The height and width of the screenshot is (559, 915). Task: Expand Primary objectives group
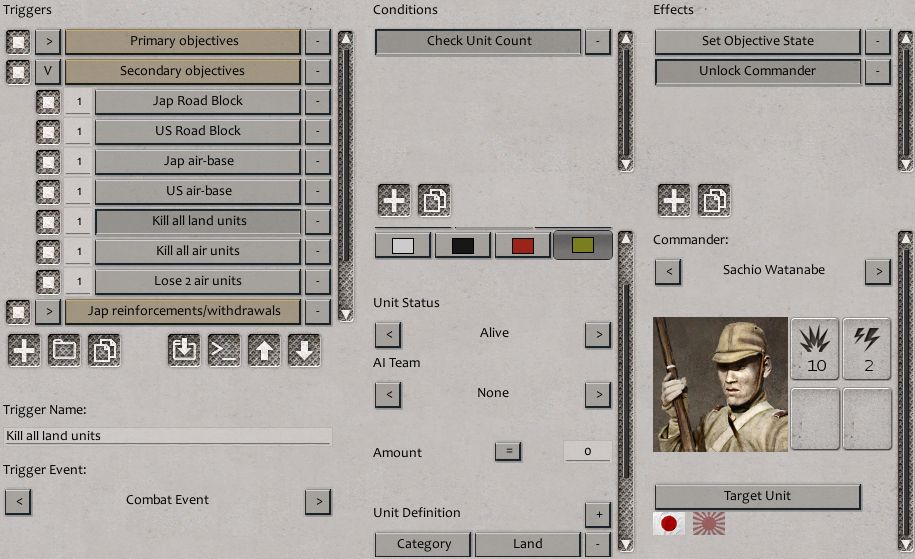48,41
